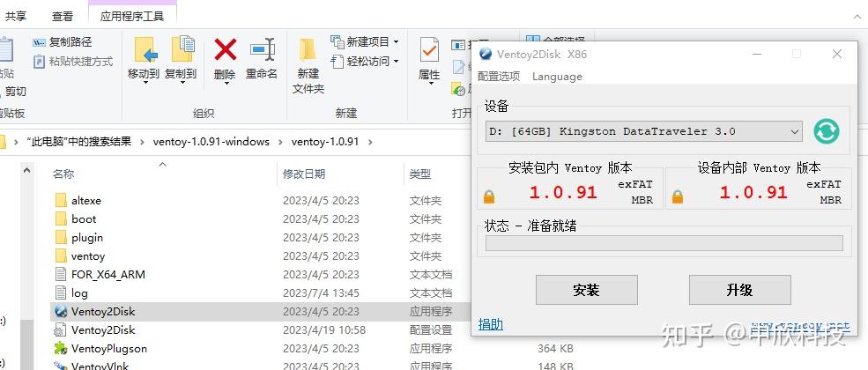Click the 重命名 rename icon in ribbon

(262, 50)
